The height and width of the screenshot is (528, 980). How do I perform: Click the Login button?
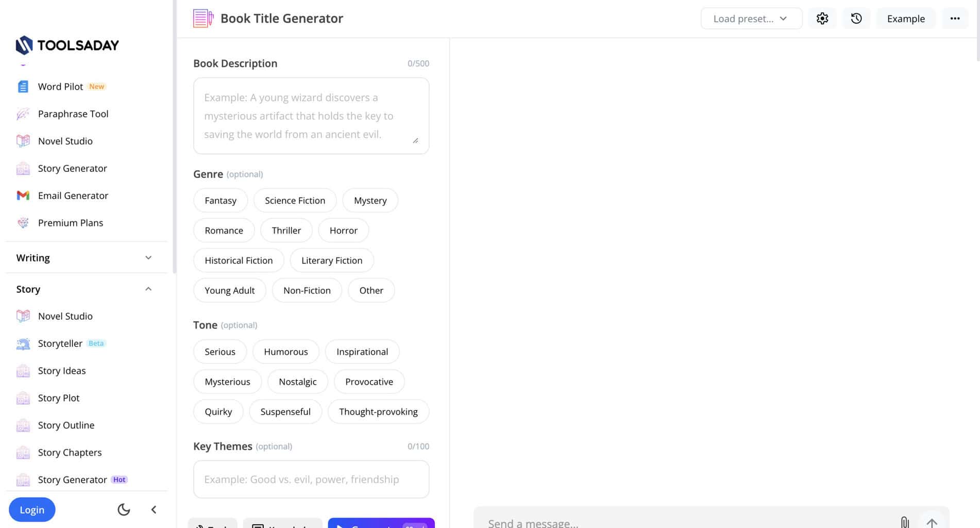pyautogui.click(x=32, y=509)
